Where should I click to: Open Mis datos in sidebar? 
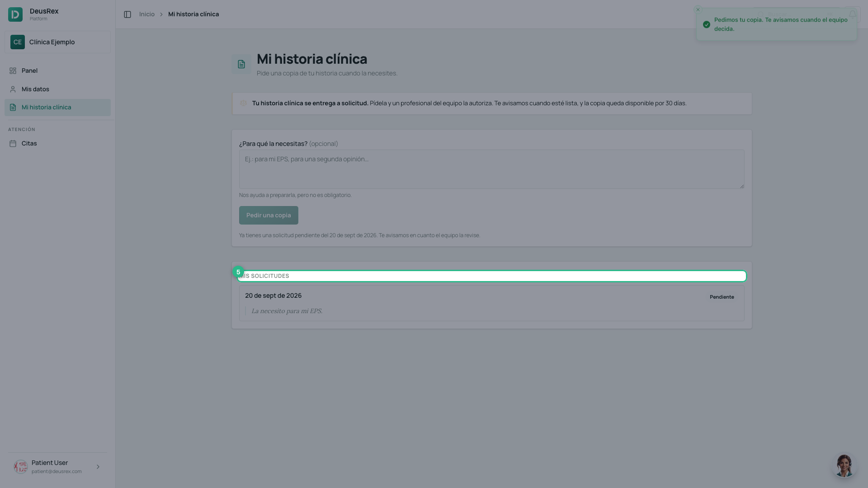coord(57,89)
